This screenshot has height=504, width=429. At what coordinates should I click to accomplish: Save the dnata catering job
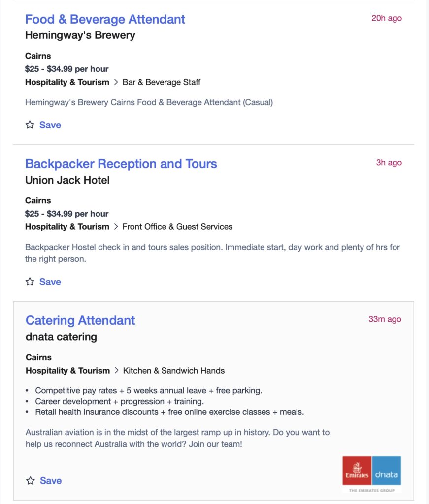click(44, 480)
